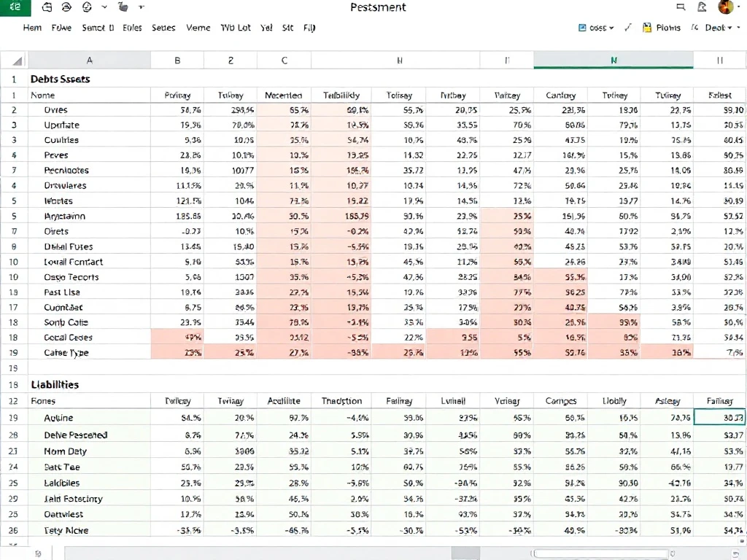Click the save icon in the title bar
This screenshot has width=747, height=560.
(47, 7)
